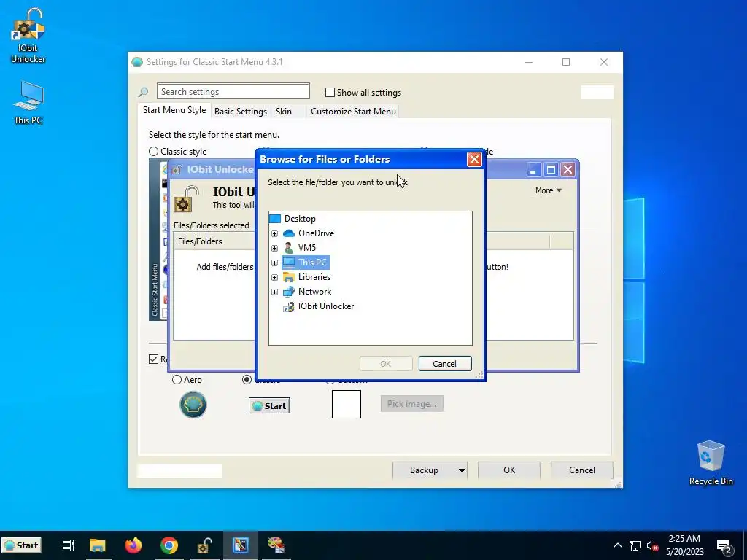Select the Aero button radio option

point(177,379)
